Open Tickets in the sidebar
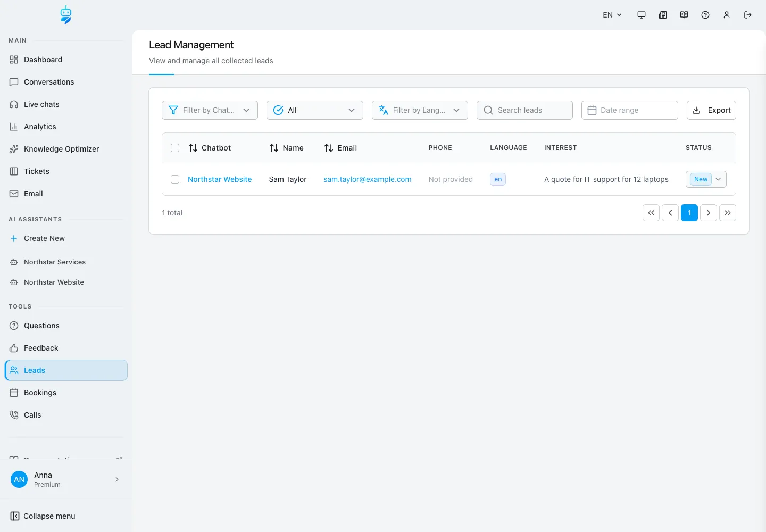Image resolution: width=766 pixels, height=532 pixels. [x=66, y=171]
